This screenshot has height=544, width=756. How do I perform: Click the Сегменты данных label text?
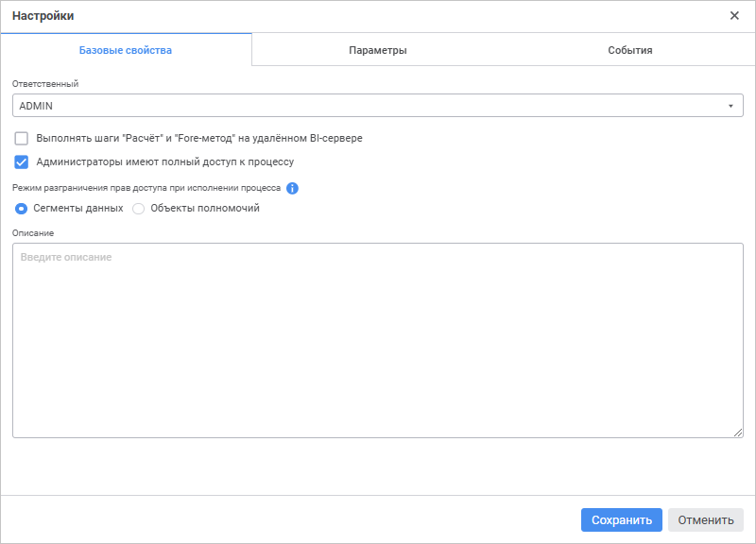pos(78,209)
